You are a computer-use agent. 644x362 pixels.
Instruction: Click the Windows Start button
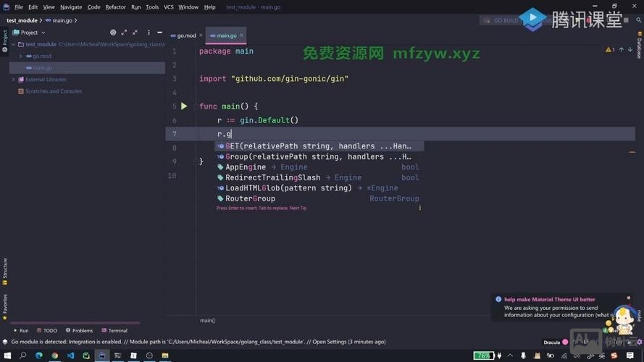click(7, 355)
